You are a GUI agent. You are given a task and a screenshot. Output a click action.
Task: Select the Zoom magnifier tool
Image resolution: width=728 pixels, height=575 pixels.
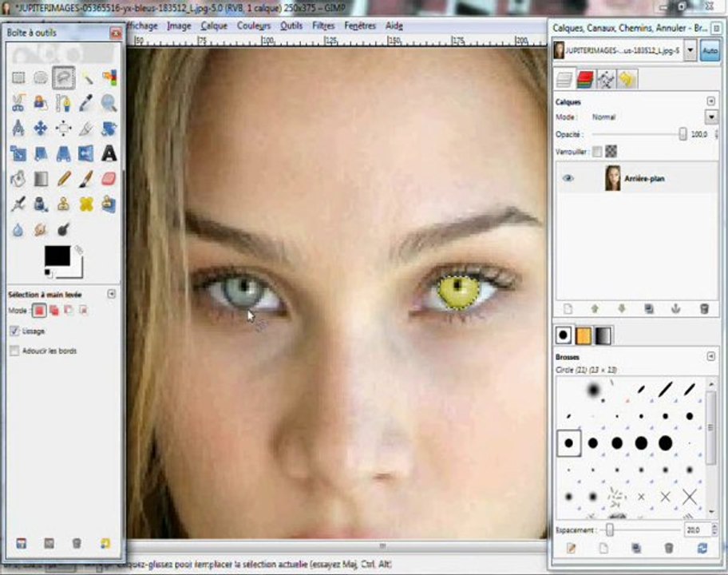tap(109, 103)
